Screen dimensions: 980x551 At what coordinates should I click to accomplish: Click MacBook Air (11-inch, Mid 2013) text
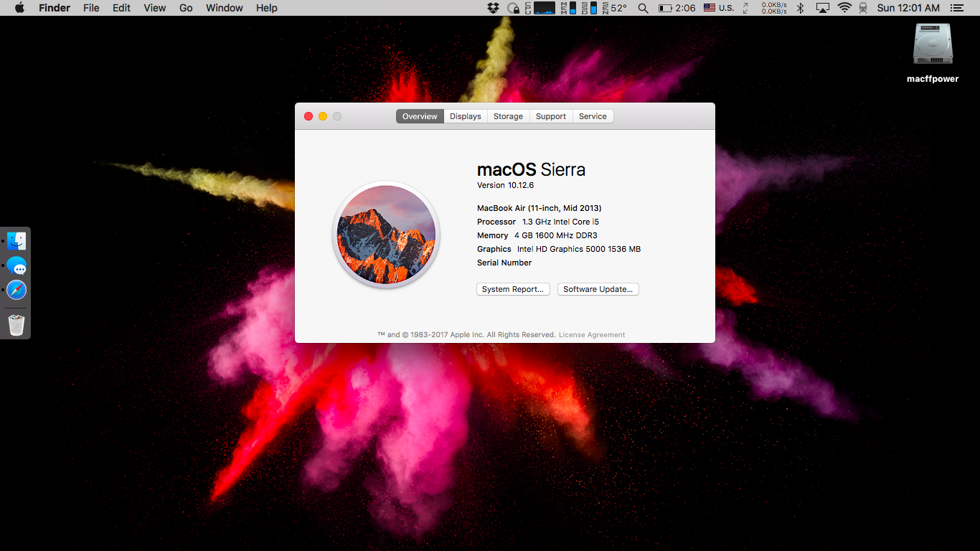click(x=540, y=208)
